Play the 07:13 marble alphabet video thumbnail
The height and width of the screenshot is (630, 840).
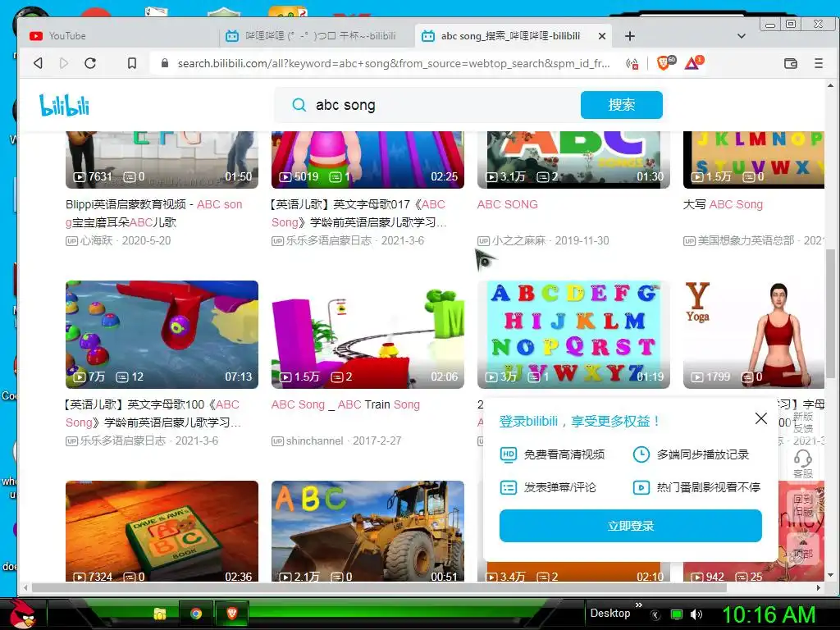pos(162,335)
